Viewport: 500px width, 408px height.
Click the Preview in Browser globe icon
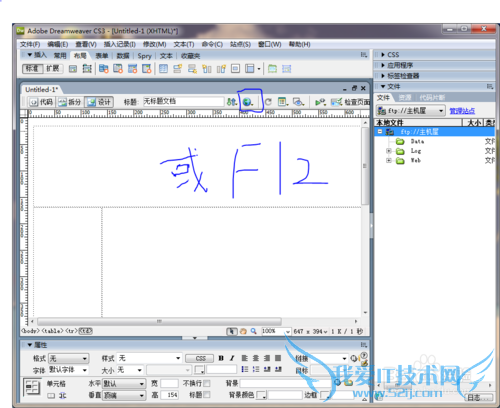[x=248, y=102]
